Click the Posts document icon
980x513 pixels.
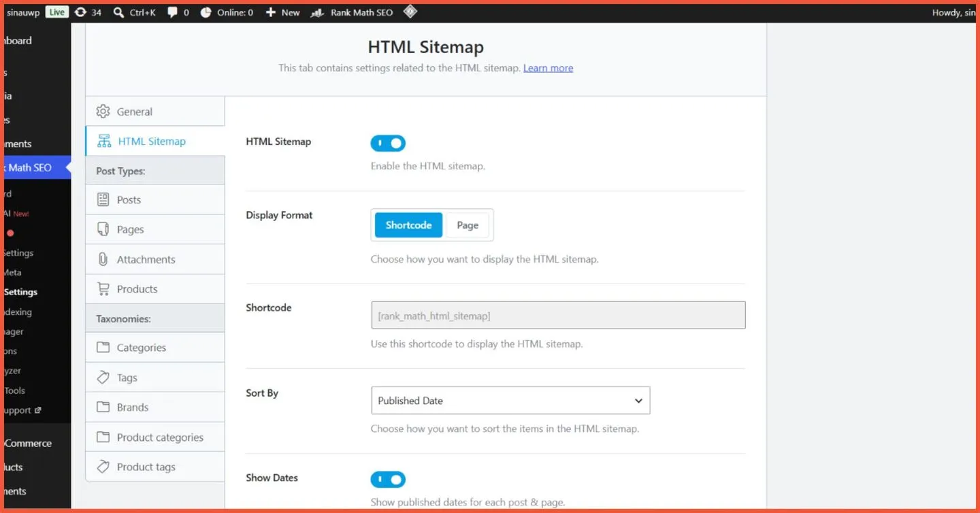tap(103, 199)
